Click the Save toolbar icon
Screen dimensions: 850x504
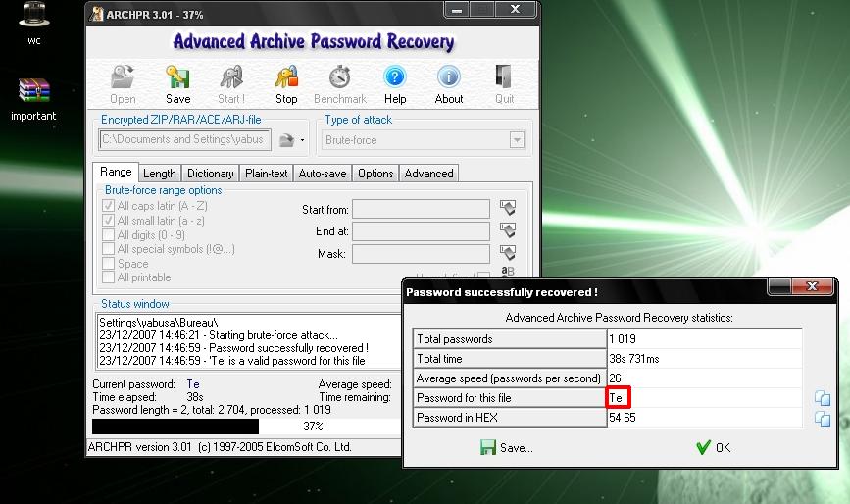tap(177, 76)
